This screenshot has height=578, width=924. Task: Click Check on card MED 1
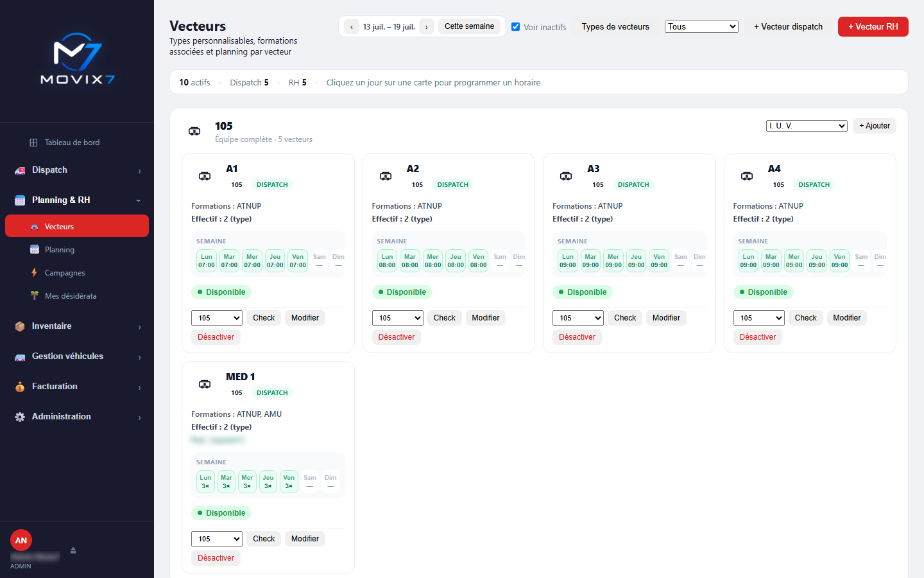tap(264, 539)
